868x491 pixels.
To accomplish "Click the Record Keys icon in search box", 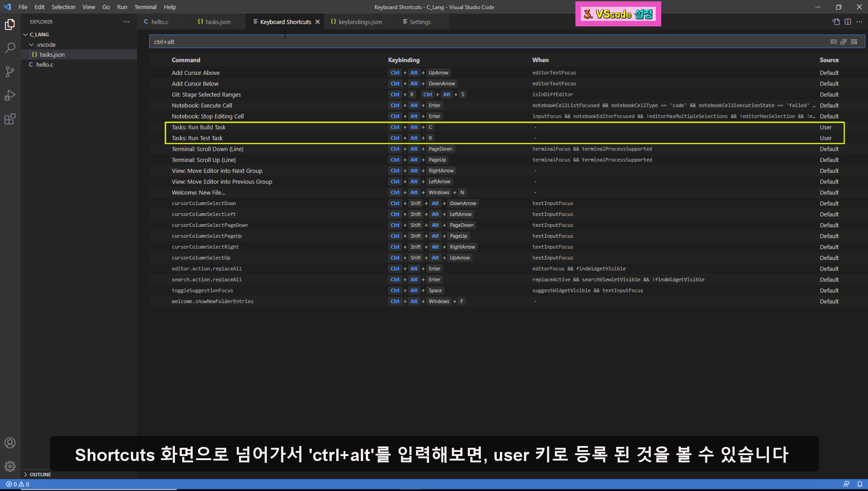I will pos(833,41).
